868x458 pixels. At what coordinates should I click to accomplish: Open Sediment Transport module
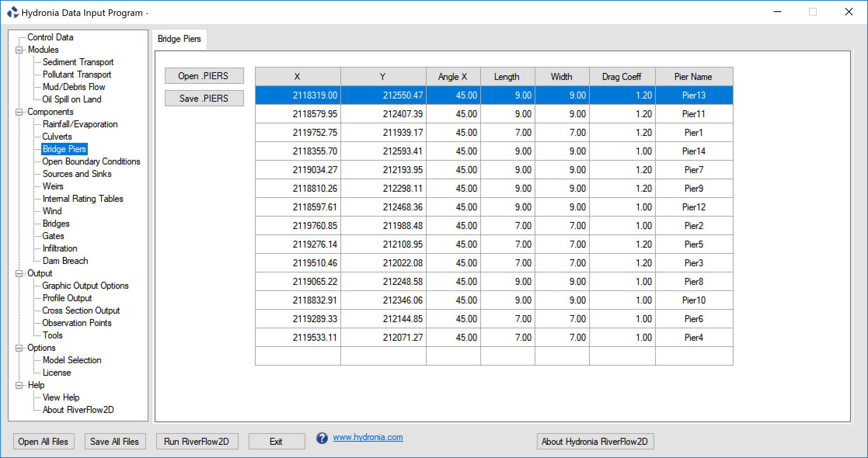tap(78, 62)
